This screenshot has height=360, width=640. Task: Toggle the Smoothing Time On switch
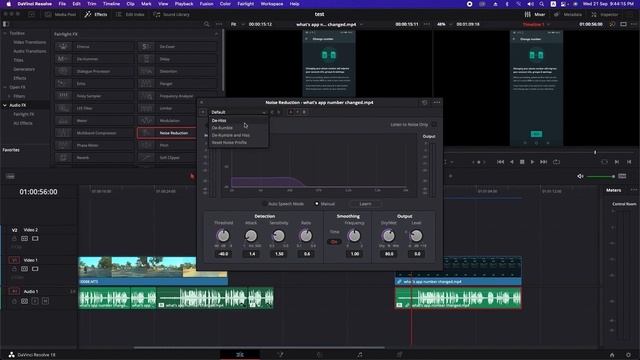click(x=334, y=242)
